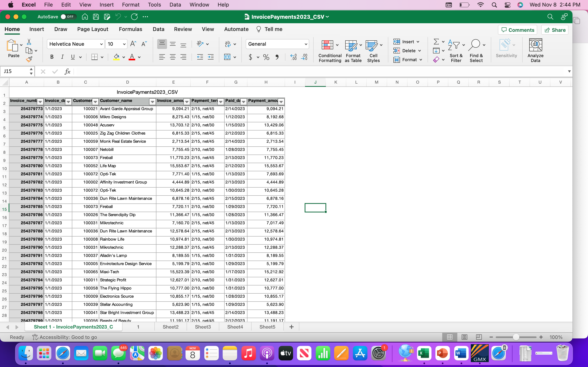This screenshot has height=367, width=588.
Task: Toggle italic formatting
Action: (62, 57)
